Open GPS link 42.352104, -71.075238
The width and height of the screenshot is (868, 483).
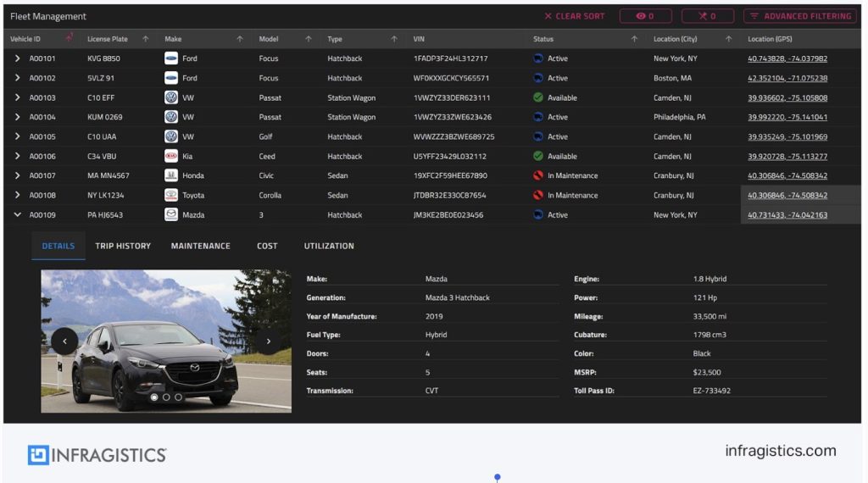787,78
